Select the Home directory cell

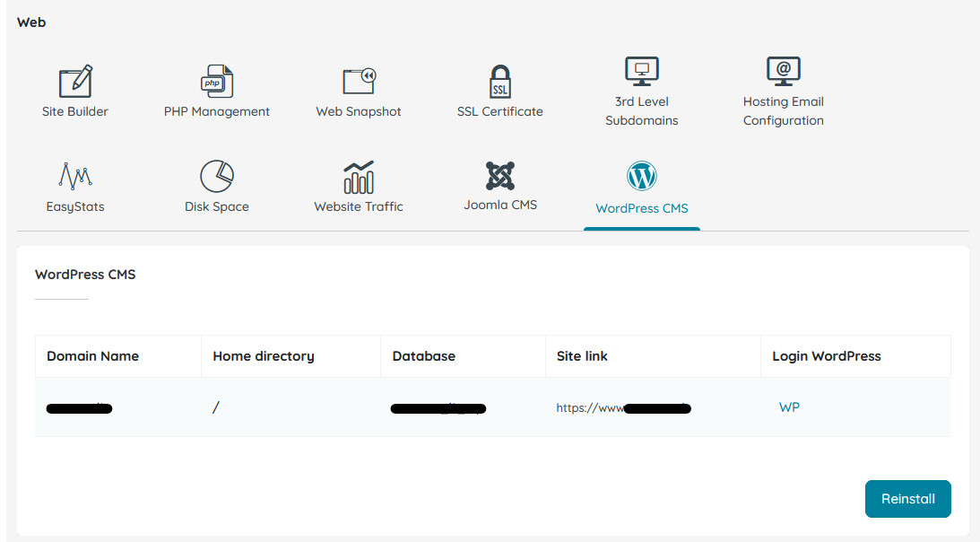pyautogui.click(x=215, y=407)
